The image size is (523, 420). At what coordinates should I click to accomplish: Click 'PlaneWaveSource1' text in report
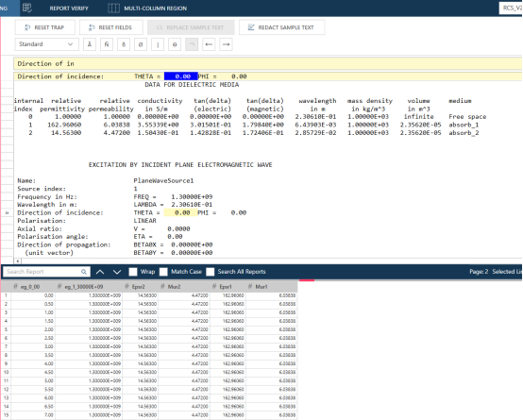(163, 180)
